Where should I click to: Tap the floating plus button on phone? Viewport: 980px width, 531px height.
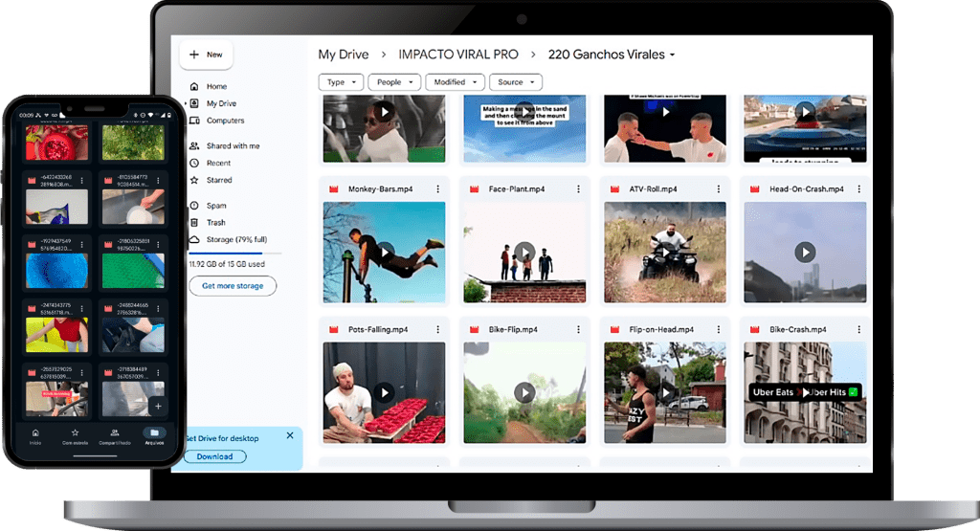point(157,406)
